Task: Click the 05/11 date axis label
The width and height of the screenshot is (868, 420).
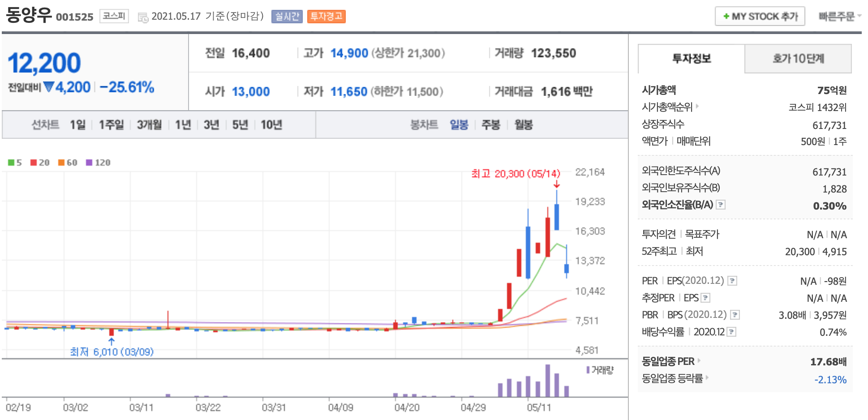Action: point(539,407)
